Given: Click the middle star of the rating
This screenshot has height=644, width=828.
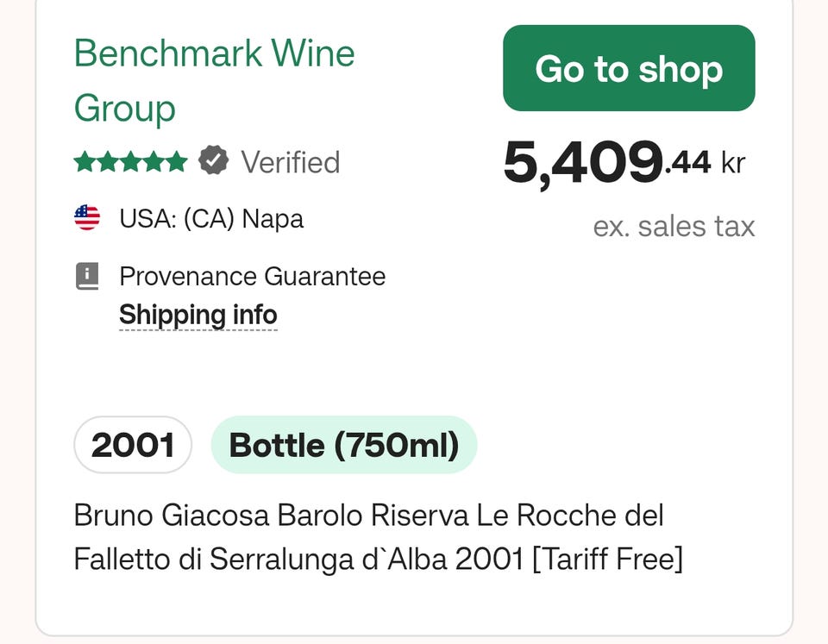Looking at the screenshot, I should (x=130, y=162).
